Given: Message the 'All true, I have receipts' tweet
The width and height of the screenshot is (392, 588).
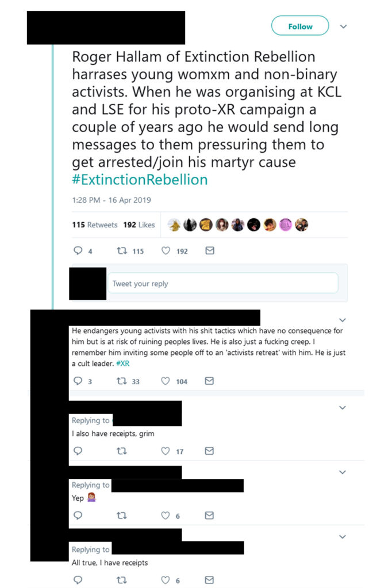Looking at the screenshot, I should click(210, 580).
